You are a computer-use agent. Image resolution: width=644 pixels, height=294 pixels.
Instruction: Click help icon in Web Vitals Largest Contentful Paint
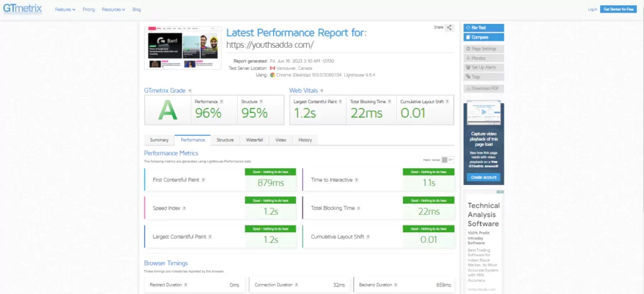click(340, 101)
